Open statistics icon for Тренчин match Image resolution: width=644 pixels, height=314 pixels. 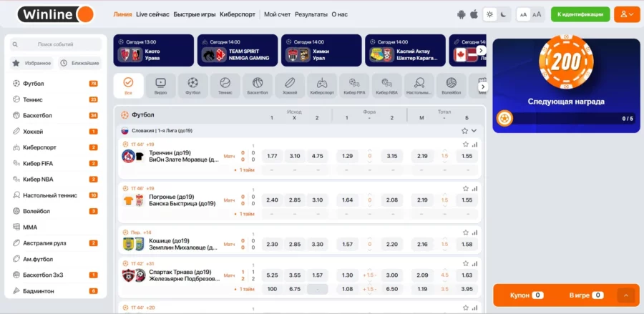[x=474, y=144]
